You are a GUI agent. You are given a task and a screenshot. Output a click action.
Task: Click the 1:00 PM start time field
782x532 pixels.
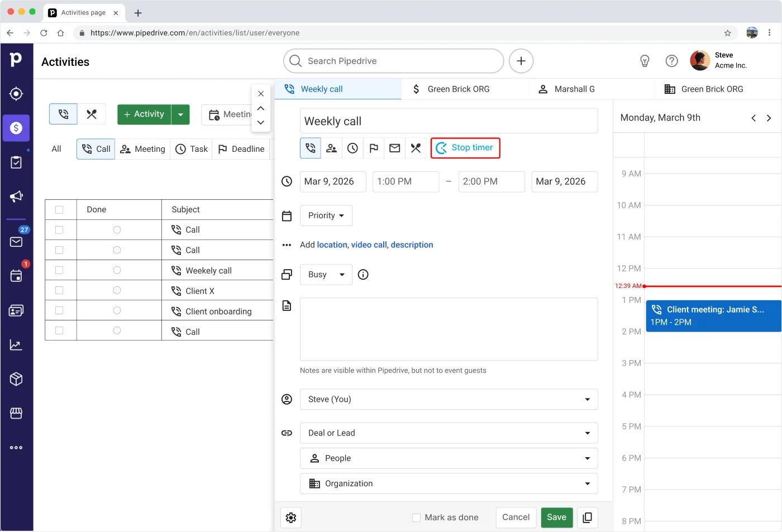(406, 181)
